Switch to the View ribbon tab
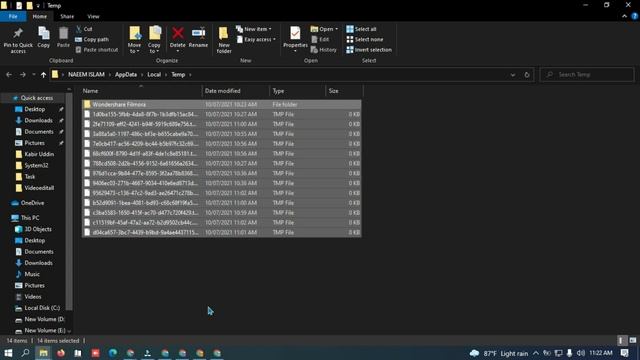This screenshot has height=360, width=640. (93, 16)
